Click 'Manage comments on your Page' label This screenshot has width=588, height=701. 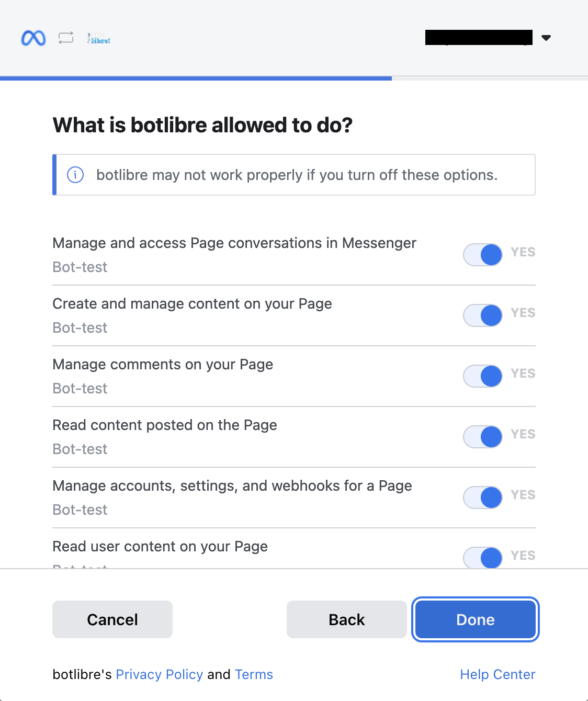(163, 365)
